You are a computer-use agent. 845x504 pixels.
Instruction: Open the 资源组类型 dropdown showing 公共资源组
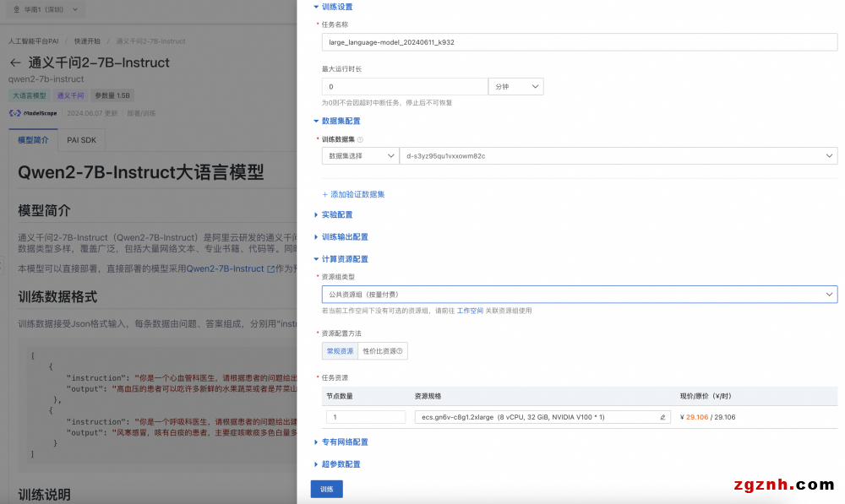pyautogui.click(x=579, y=295)
